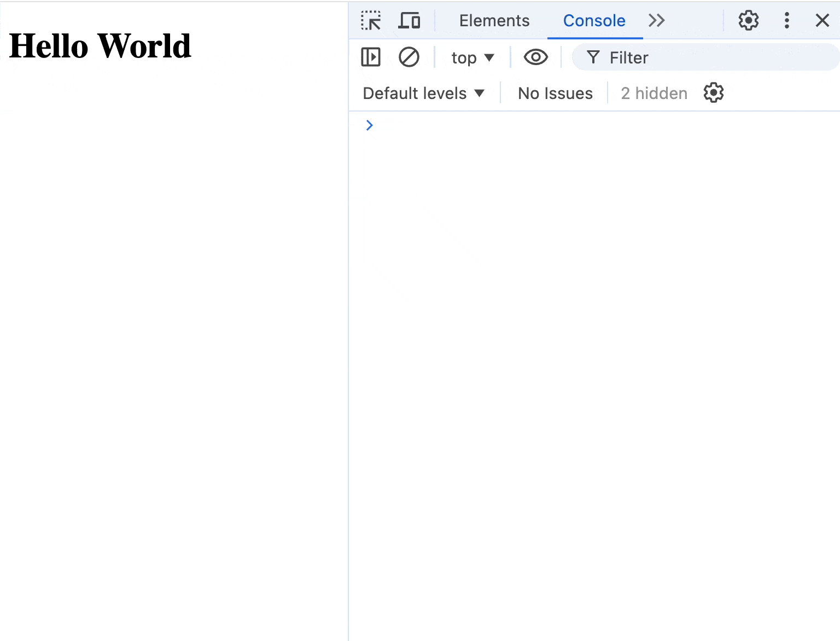Open console settings gear beside hidden count
The height and width of the screenshot is (641, 840).
[714, 93]
